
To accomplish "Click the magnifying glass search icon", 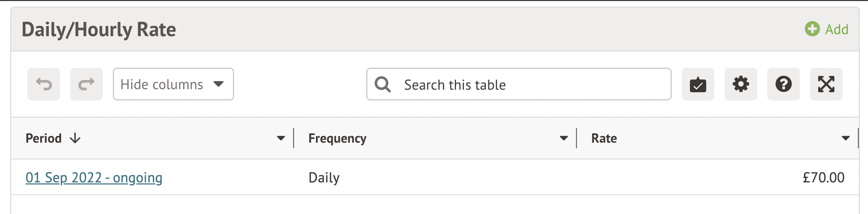I will point(383,85).
